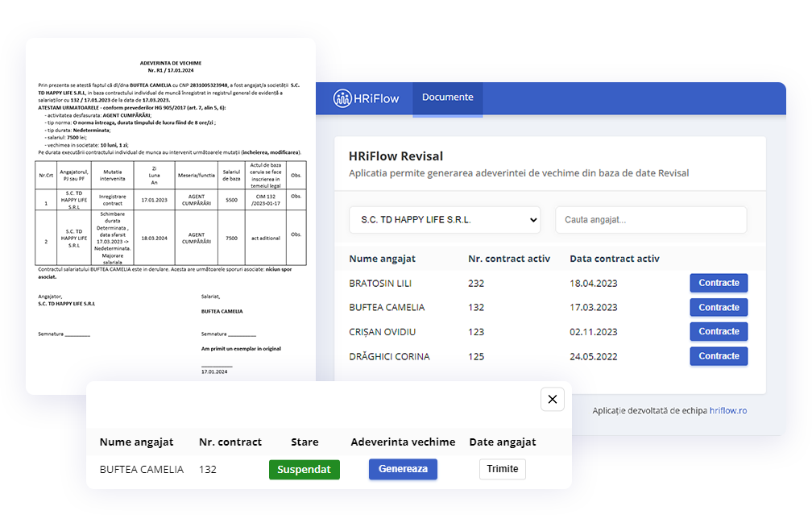The image size is (812, 527).
Task: Open Contracte for BUFTEA CAMELIA
Action: click(719, 307)
